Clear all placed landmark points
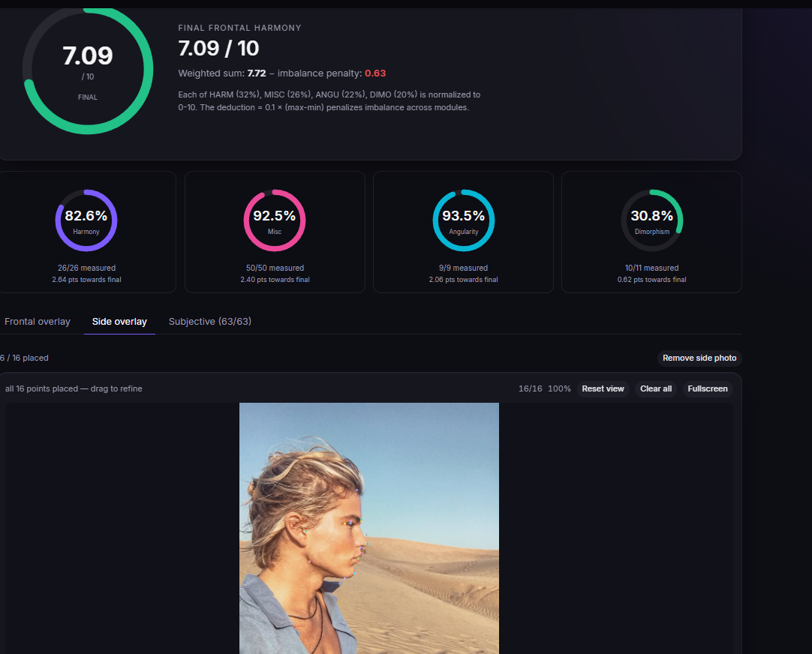Image resolution: width=812 pixels, height=654 pixels. [x=656, y=388]
